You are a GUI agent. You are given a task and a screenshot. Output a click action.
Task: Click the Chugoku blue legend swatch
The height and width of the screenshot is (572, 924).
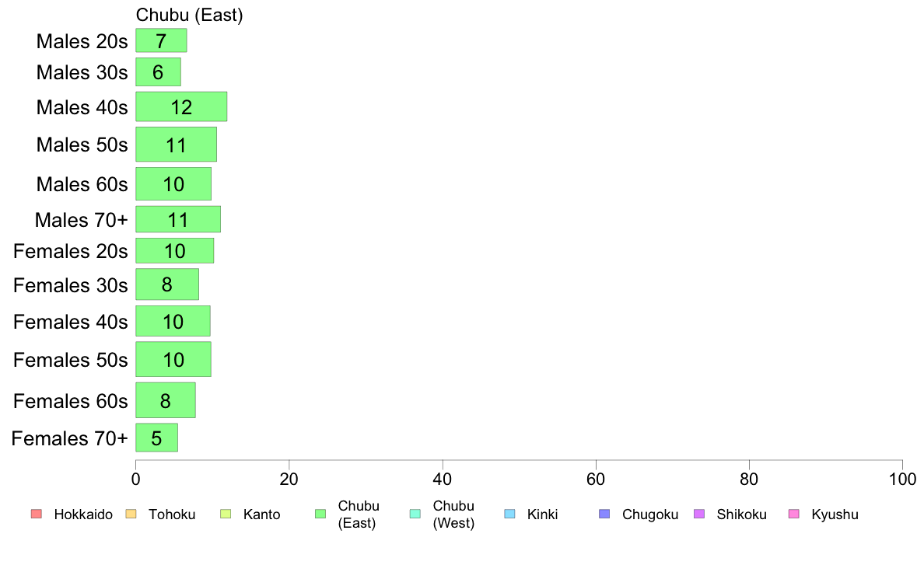604,514
